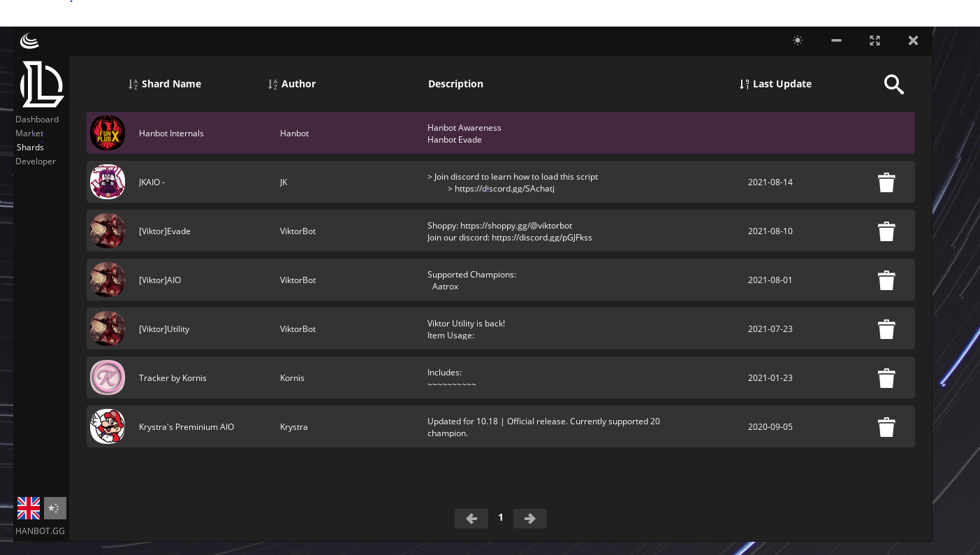Delete the [Viktor]AIO shard
Image resolution: width=980 pixels, height=555 pixels.
(886, 280)
